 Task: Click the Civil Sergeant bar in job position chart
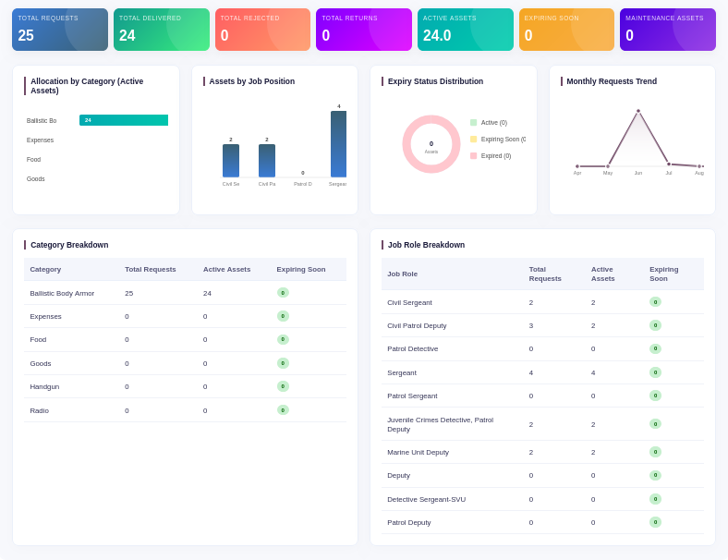tap(231, 161)
